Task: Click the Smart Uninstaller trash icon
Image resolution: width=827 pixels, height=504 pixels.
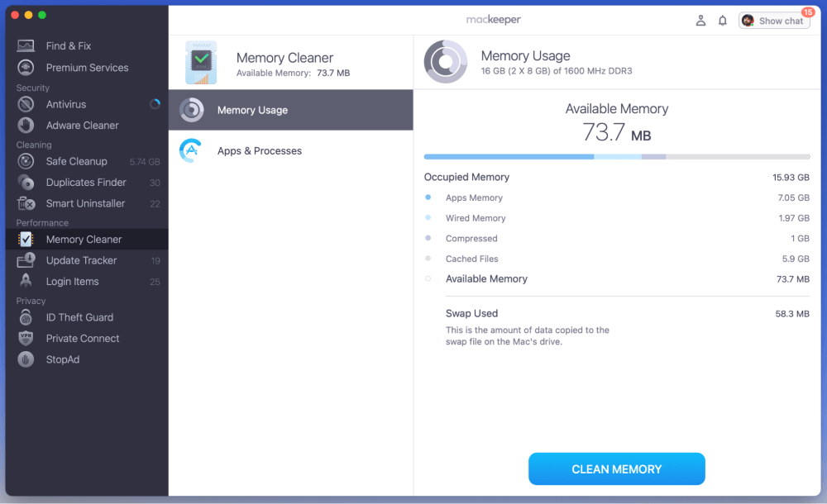Action: (26, 203)
